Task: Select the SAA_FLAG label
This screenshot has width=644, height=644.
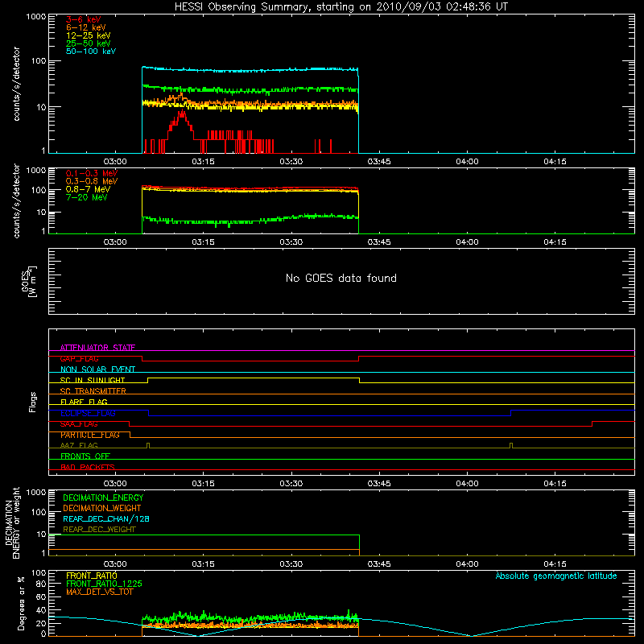Action: pyautogui.click(x=79, y=424)
